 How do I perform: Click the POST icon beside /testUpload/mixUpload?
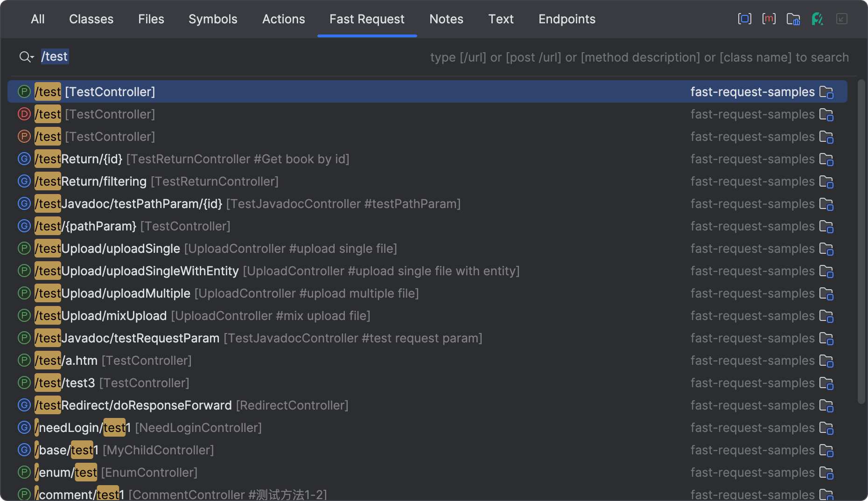pyautogui.click(x=24, y=315)
